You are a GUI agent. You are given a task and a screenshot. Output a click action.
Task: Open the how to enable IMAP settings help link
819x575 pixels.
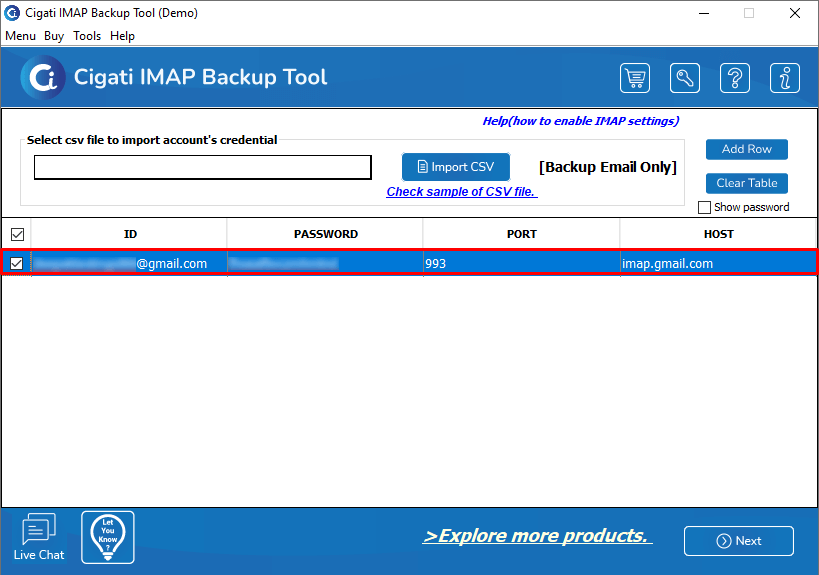580,121
